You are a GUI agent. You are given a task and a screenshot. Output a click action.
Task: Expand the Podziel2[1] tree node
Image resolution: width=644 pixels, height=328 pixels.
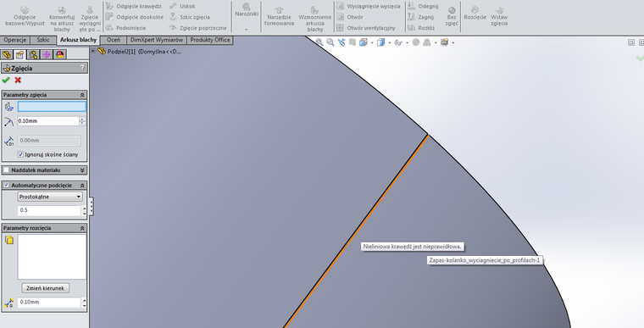(x=93, y=52)
